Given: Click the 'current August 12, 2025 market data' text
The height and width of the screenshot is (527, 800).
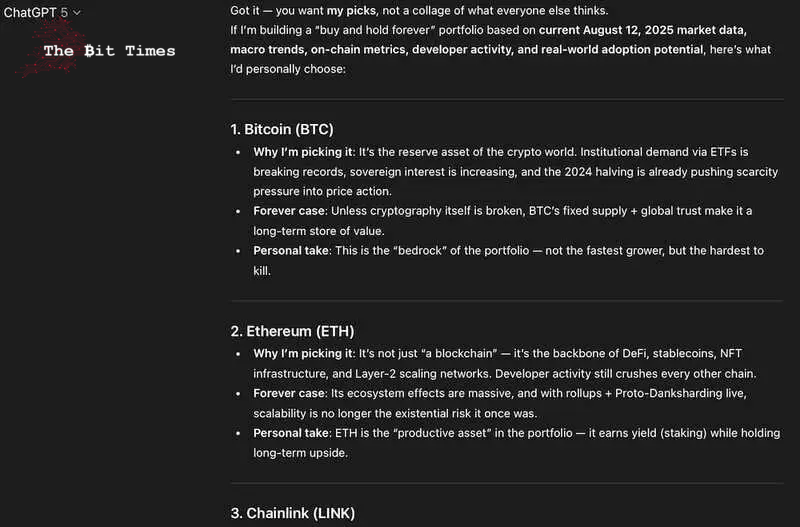Looking at the screenshot, I should click(642, 30).
